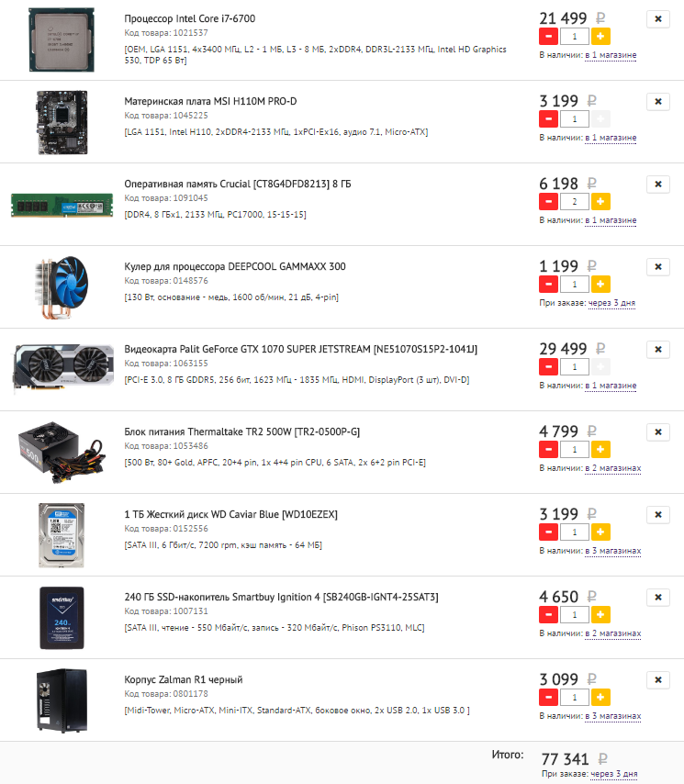Screen dimensions: 684x784
Task: Increase quantity of Zalman R1 case
Action: (x=600, y=697)
